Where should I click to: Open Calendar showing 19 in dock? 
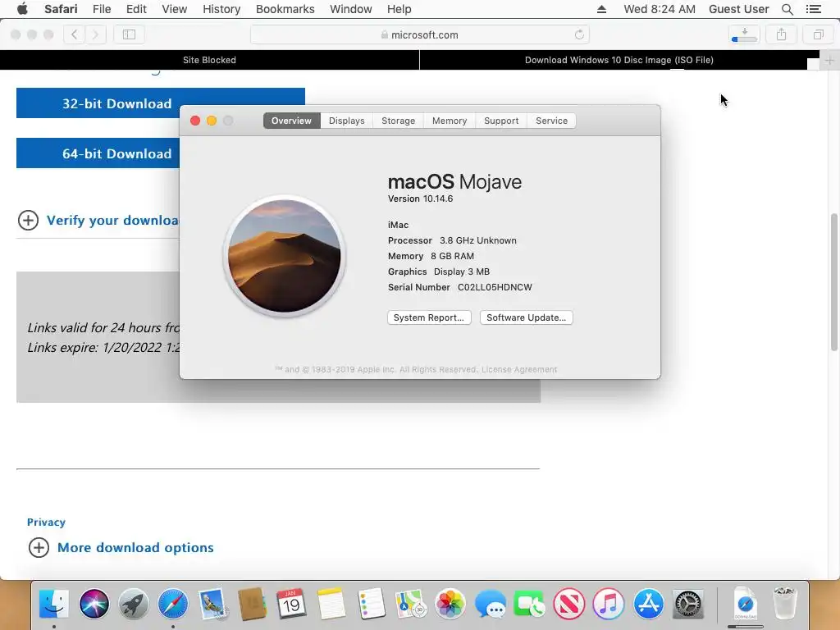click(291, 604)
